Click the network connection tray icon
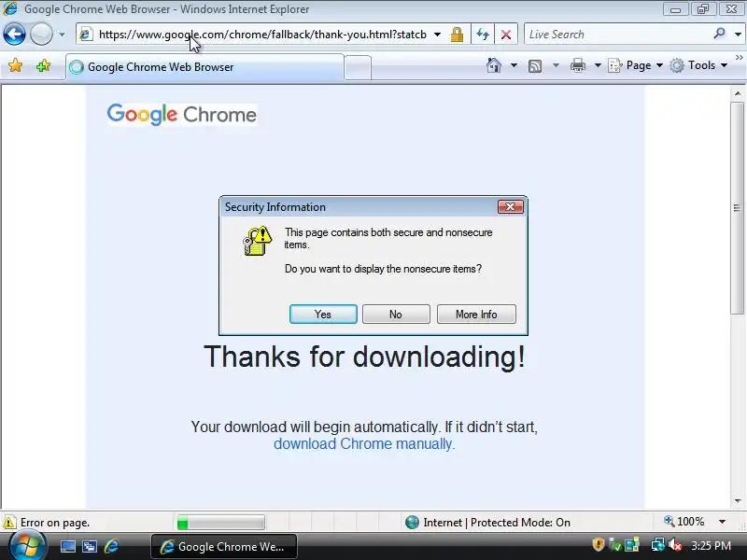The height and width of the screenshot is (560, 747). pyautogui.click(x=658, y=544)
